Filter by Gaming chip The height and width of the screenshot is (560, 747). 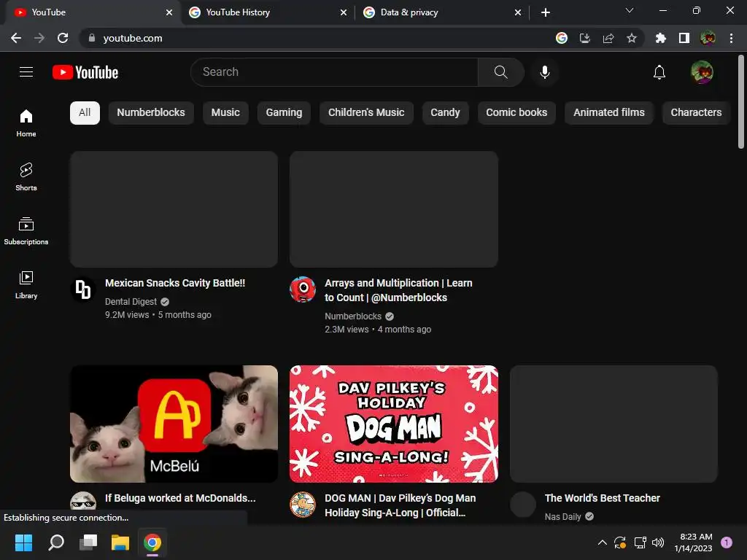pyautogui.click(x=284, y=113)
